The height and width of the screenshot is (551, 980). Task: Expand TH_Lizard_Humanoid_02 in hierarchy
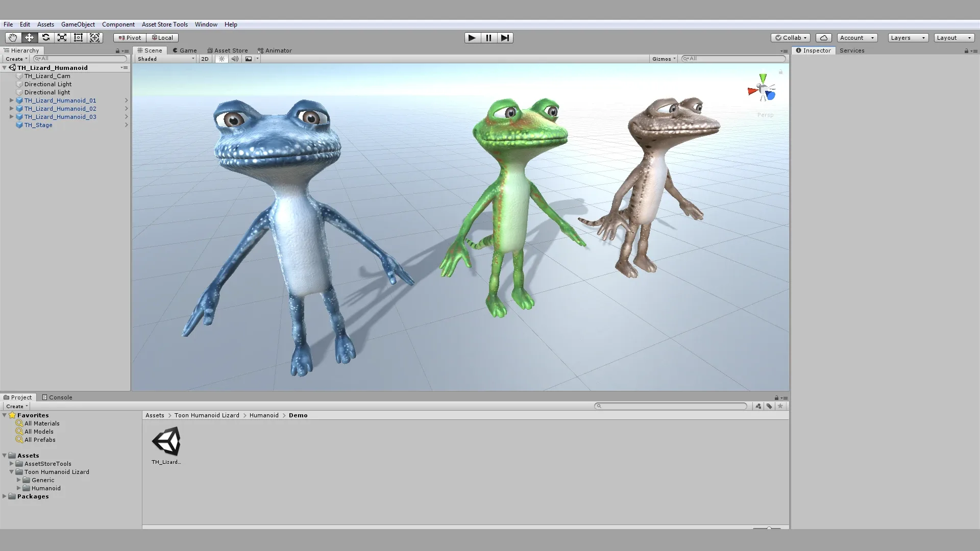[12, 109]
